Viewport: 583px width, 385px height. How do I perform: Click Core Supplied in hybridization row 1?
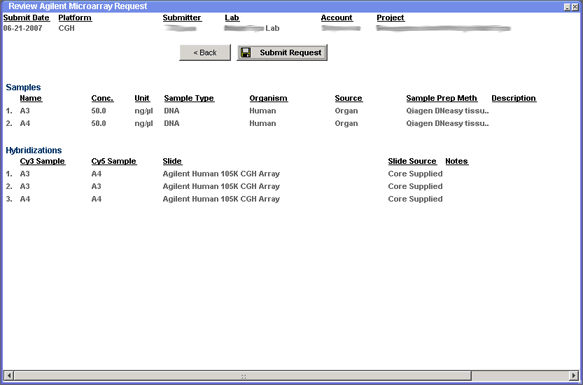tap(415, 174)
